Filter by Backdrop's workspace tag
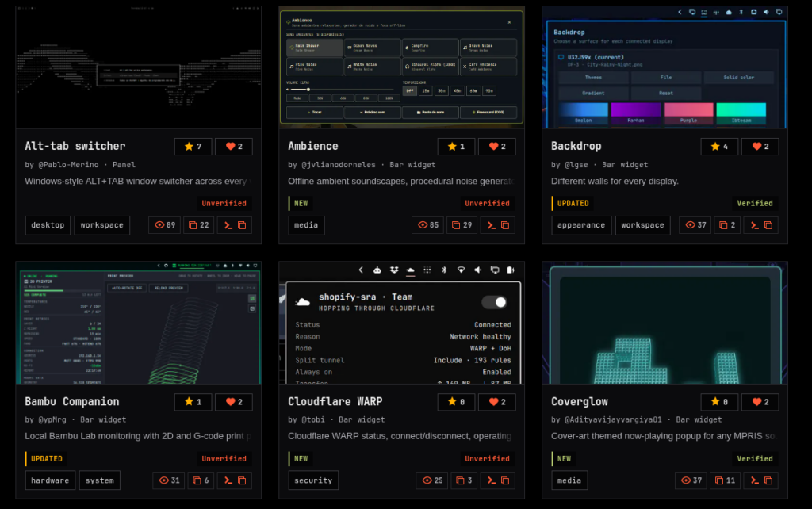812x509 pixels. pyautogui.click(x=642, y=225)
